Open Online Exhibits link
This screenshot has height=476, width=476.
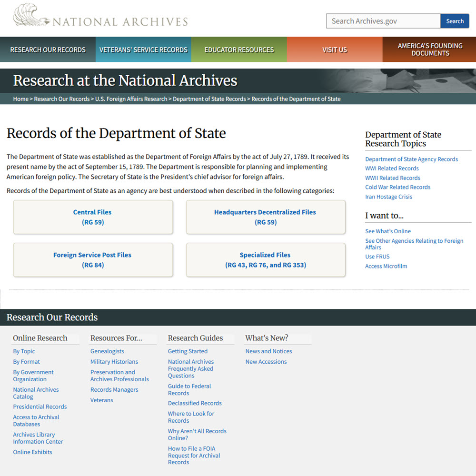32,452
